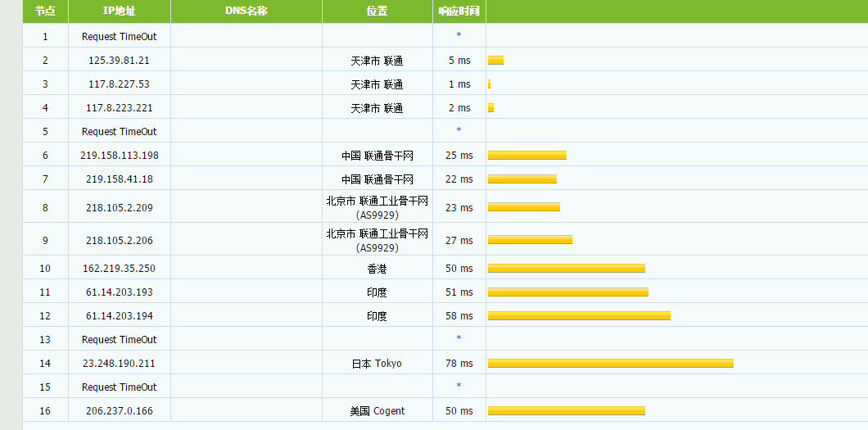This screenshot has width=868, height=430.
Task: Click the 美国 Cogent location cell
Action: (377, 412)
